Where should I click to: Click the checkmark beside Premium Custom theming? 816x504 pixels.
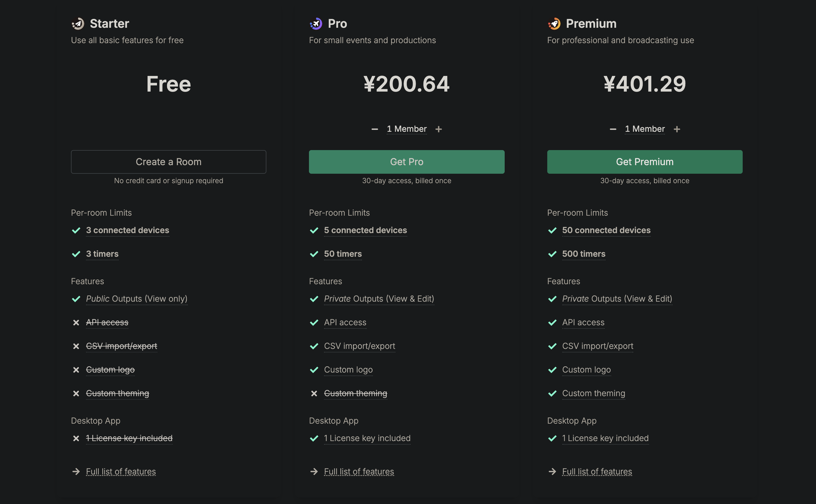(552, 394)
